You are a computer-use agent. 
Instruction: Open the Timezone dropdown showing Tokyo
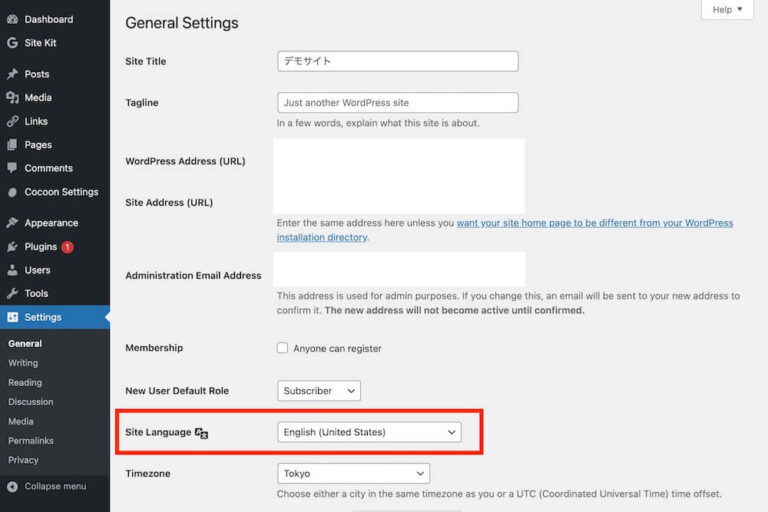353,474
